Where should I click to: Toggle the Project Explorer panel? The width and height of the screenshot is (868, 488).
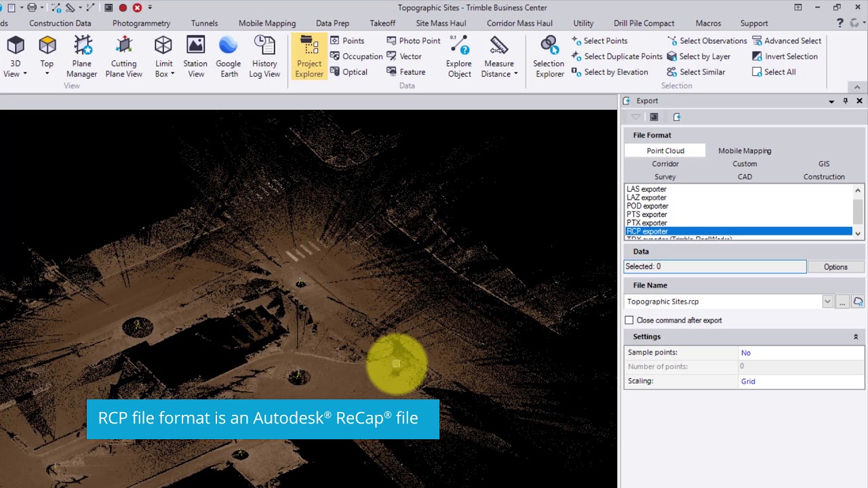[309, 57]
